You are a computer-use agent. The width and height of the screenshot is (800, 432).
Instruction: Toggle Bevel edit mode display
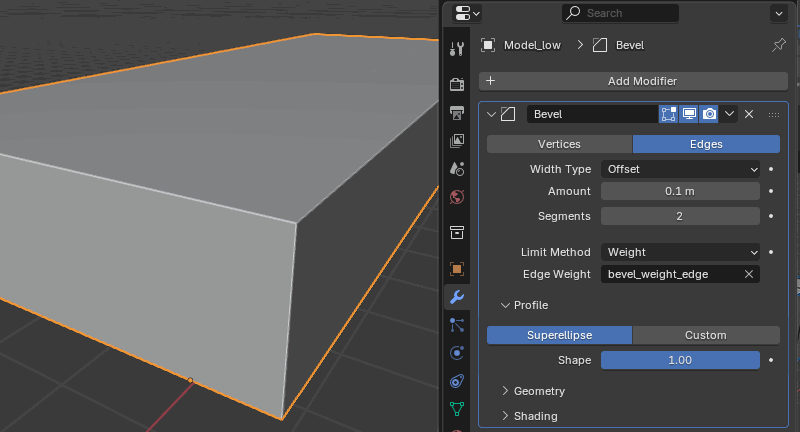point(668,114)
